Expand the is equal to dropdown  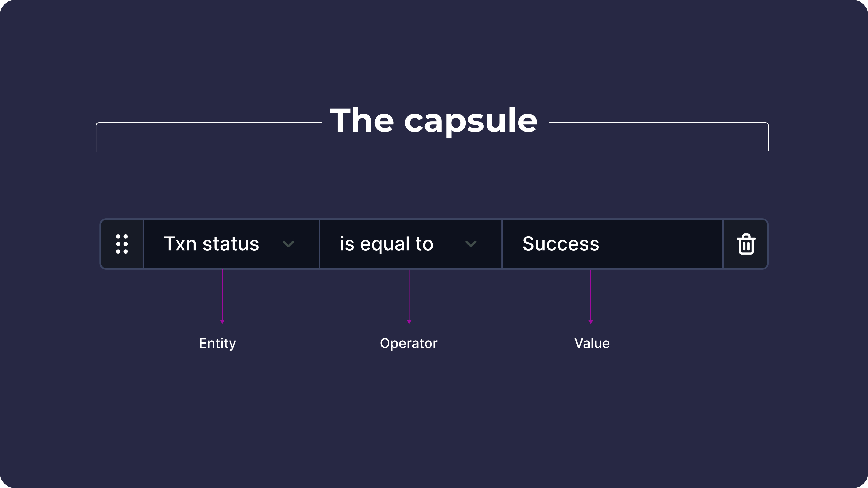pyautogui.click(x=410, y=244)
